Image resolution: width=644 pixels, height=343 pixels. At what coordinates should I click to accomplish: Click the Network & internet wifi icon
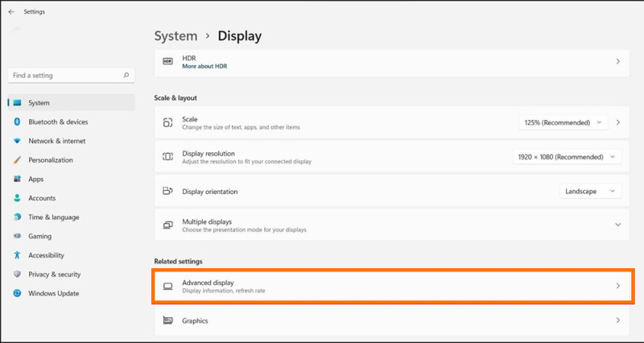point(17,141)
